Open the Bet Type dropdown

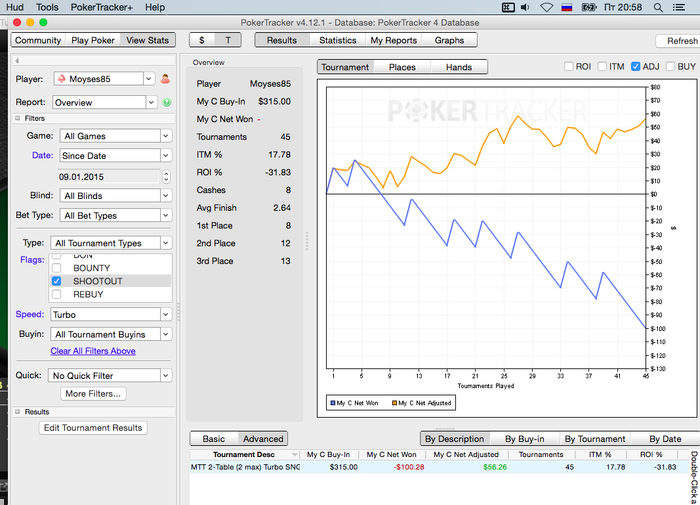(x=115, y=215)
